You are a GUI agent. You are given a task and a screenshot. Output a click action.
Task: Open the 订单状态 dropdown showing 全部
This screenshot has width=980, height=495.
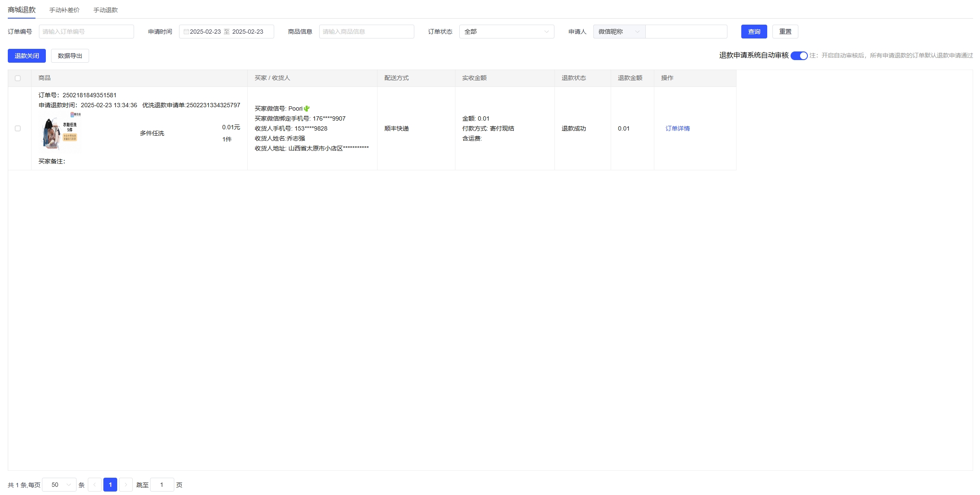[x=506, y=32]
